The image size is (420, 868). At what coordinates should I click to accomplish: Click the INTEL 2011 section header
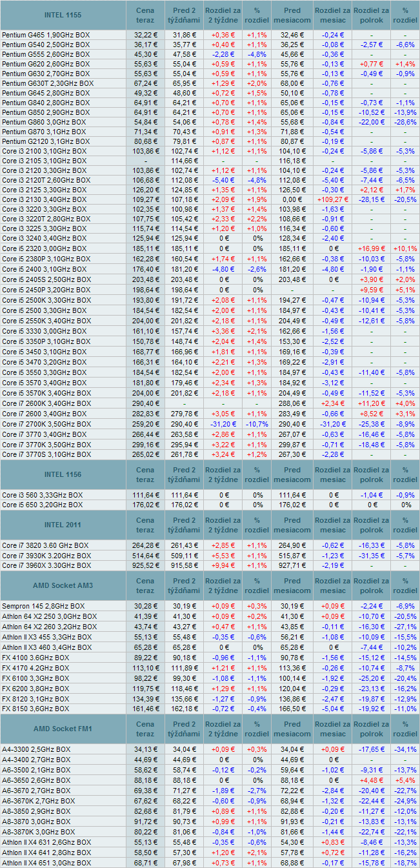point(63,525)
